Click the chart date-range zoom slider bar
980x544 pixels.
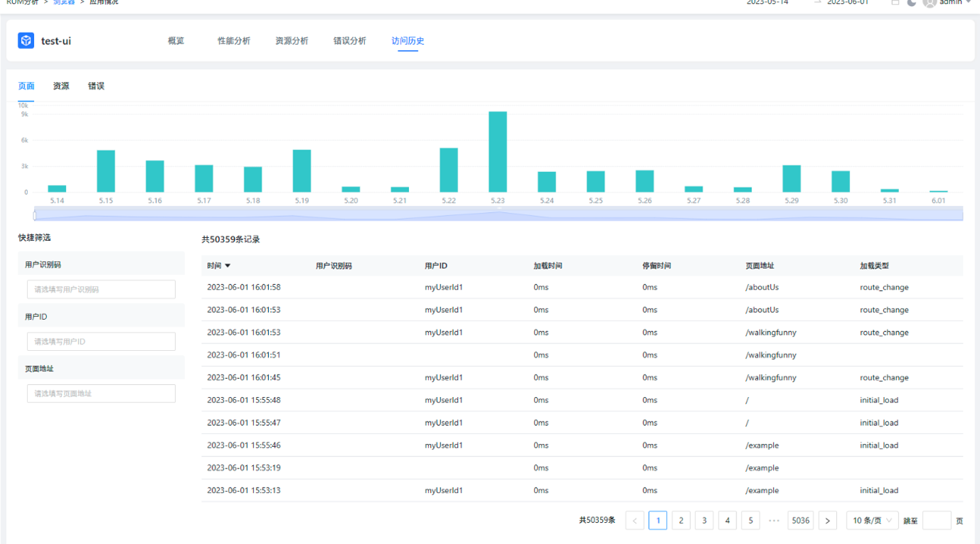499,214
